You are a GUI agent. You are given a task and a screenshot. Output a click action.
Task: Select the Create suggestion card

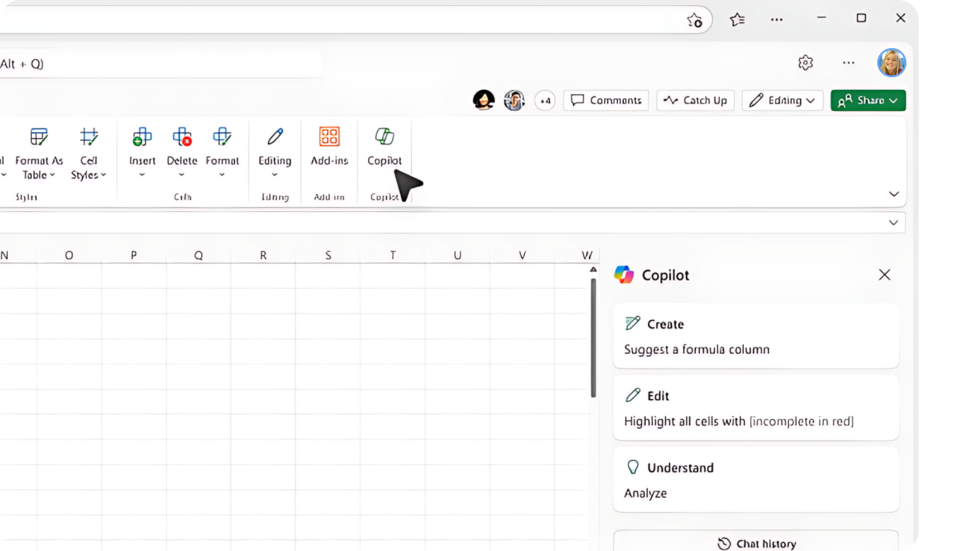(x=756, y=336)
